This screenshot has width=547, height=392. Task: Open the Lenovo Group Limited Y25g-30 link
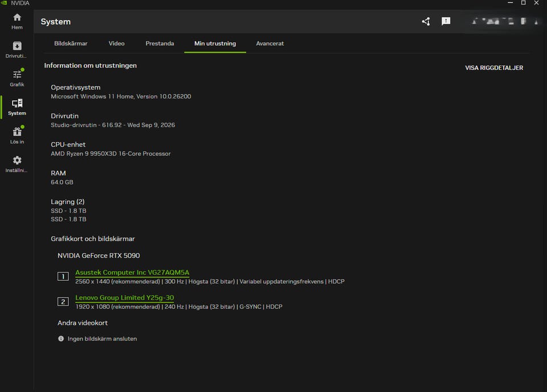pyautogui.click(x=125, y=297)
